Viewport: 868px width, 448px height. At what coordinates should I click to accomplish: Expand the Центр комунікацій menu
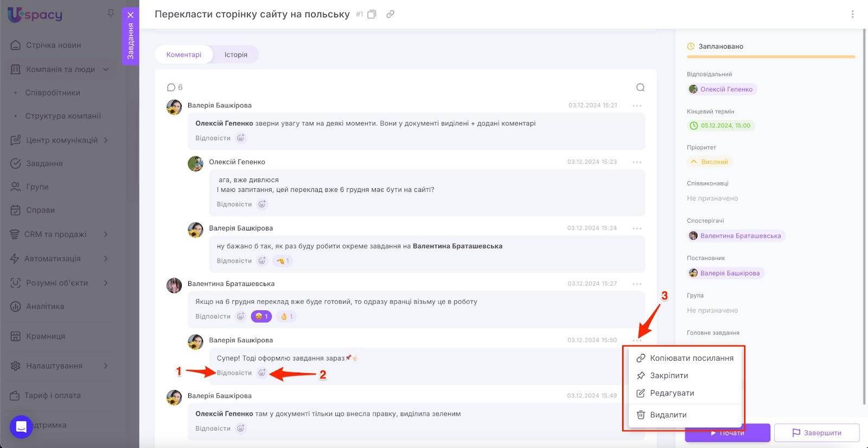tap(106, 140)
